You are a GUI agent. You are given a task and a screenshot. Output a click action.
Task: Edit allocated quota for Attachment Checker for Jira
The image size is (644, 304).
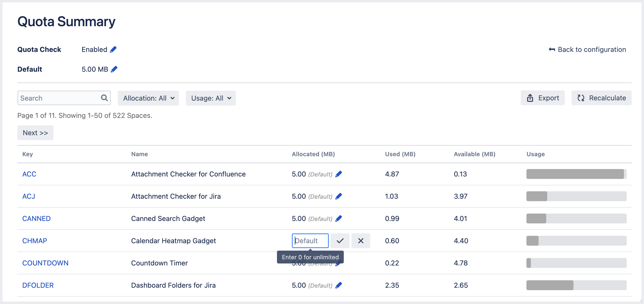pyautogui.click(x=339, y=196)
